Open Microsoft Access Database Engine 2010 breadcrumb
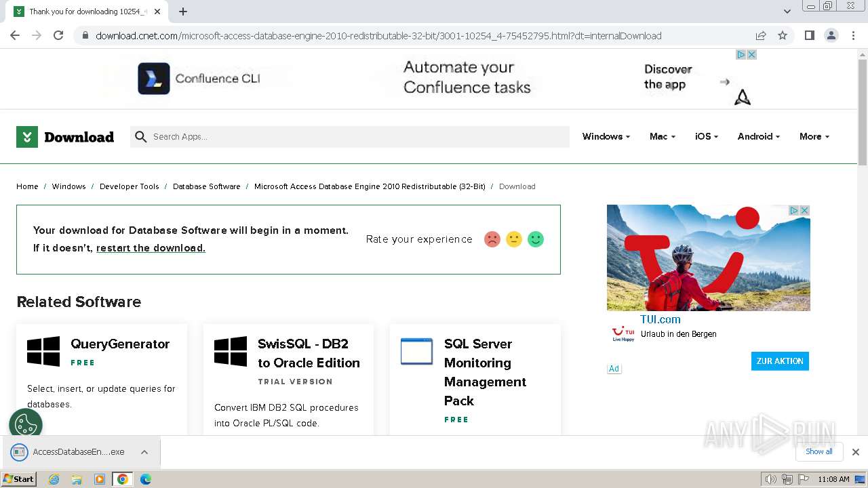 [x=370, y=186]
